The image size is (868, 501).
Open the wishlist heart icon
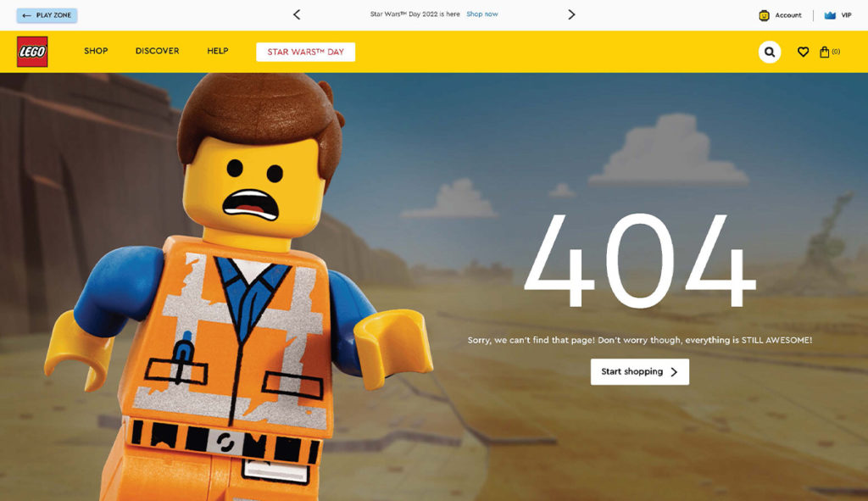coord(803,52)
